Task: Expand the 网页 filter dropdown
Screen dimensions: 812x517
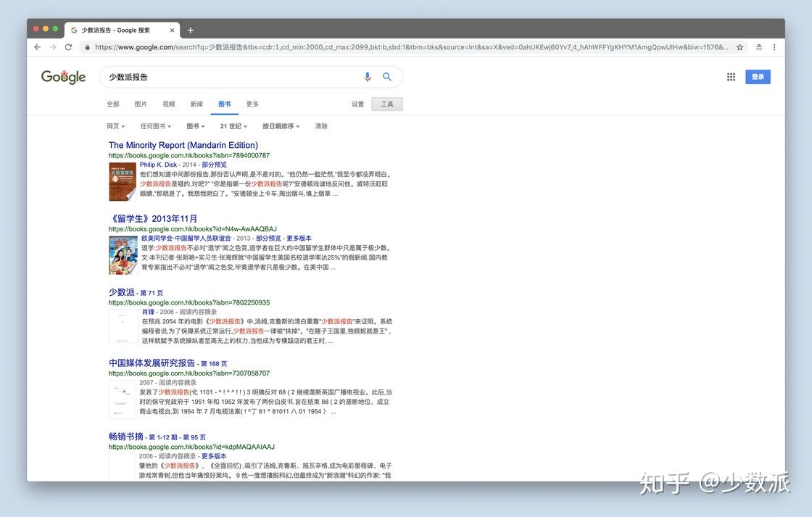Action: click(x=115, y=126)
